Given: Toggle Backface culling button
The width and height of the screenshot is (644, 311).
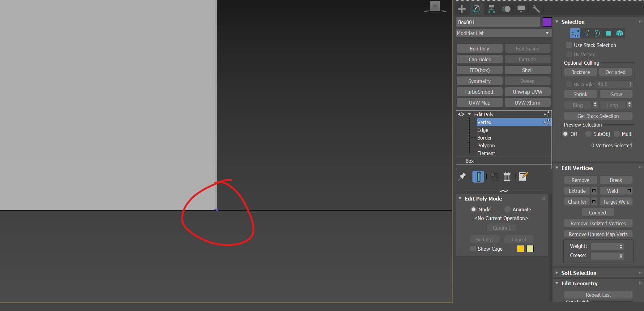Looking at the screenshot, I should click(x=581, y=72).
